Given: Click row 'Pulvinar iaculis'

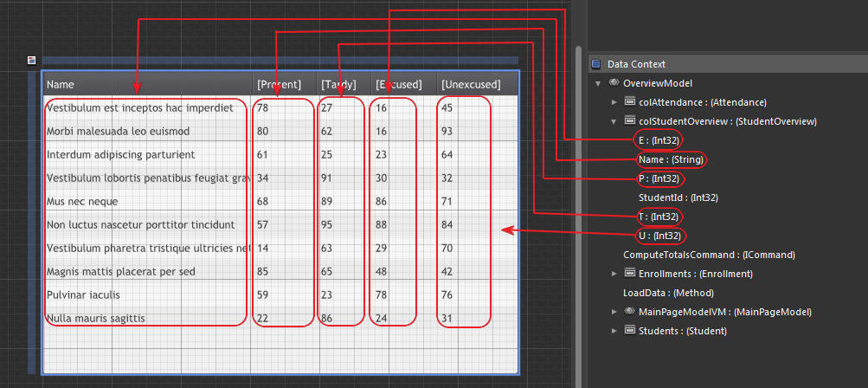Looking at the screenshot, I should tap(280, 294).
